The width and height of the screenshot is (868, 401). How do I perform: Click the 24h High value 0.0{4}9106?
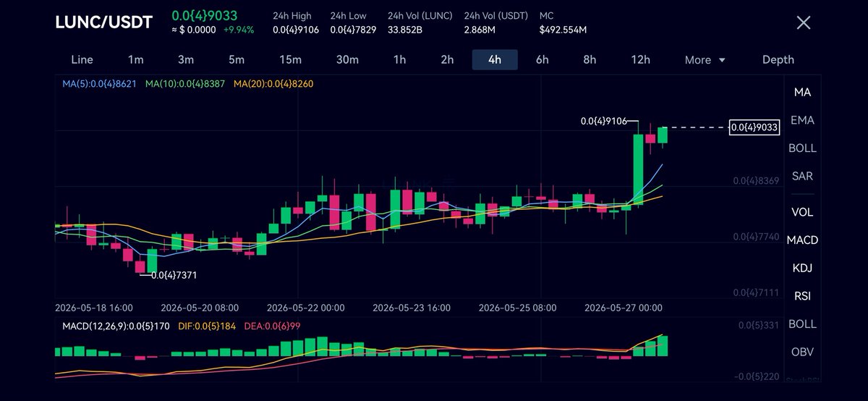coord(296,30)
